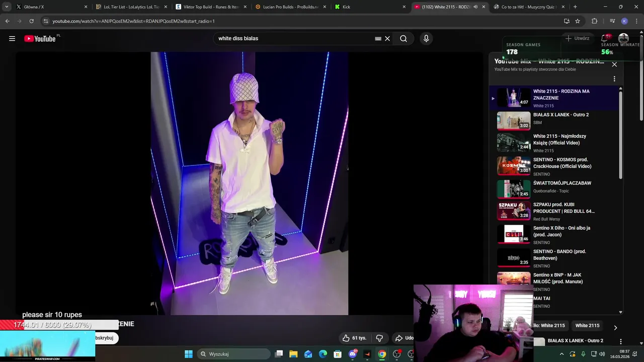This screenshot has width=644, height=362.
Task: Switch to the Viktor Top Build tab
Action: pyautogui.click(x=211, y=7)
